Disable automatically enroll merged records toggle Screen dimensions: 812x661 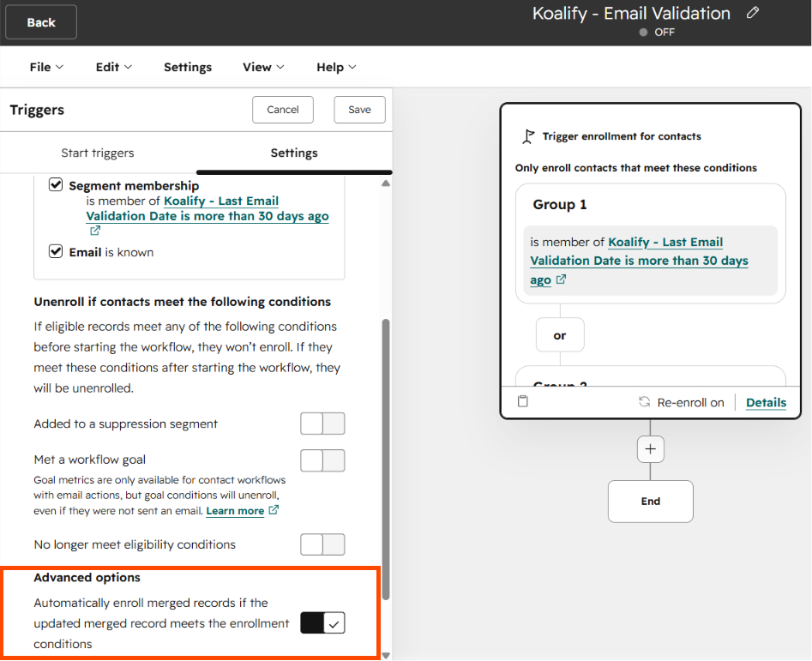[x=322, y=623]
